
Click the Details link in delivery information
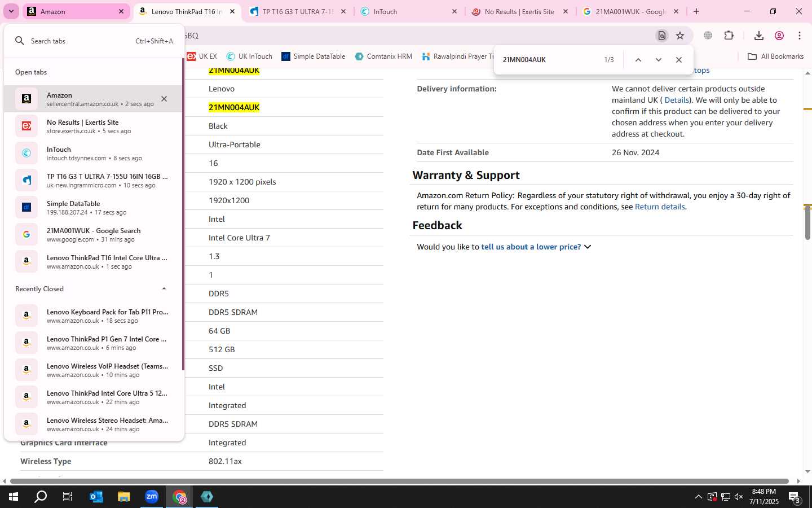(677, 100)
